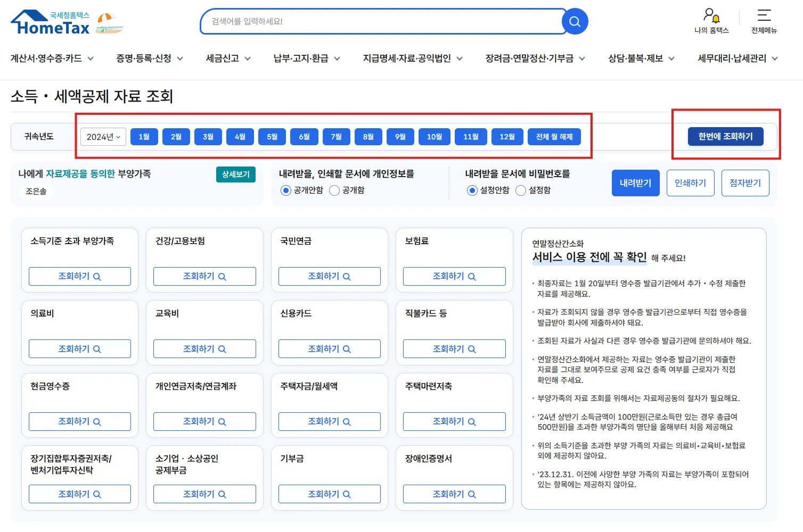
Task: Click the 점자받기 button
Action: 745,183
